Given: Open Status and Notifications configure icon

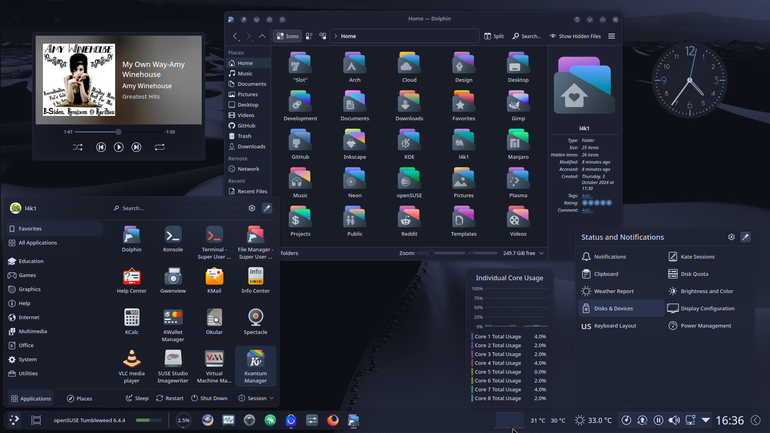Looking at the screenshot, I should pos(731,237).
